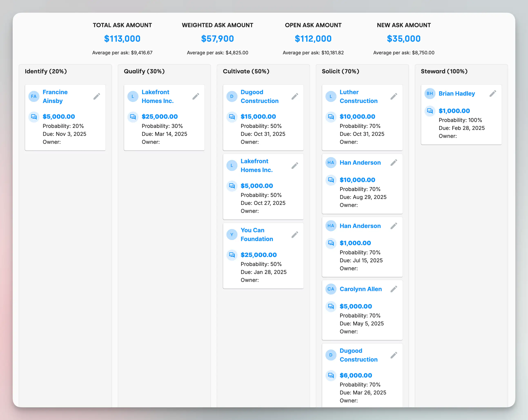This screenshot has width=528, height=420.
Task: Click ask icon beside Carolynn's $5,000.00
Action: click(331, 306)
